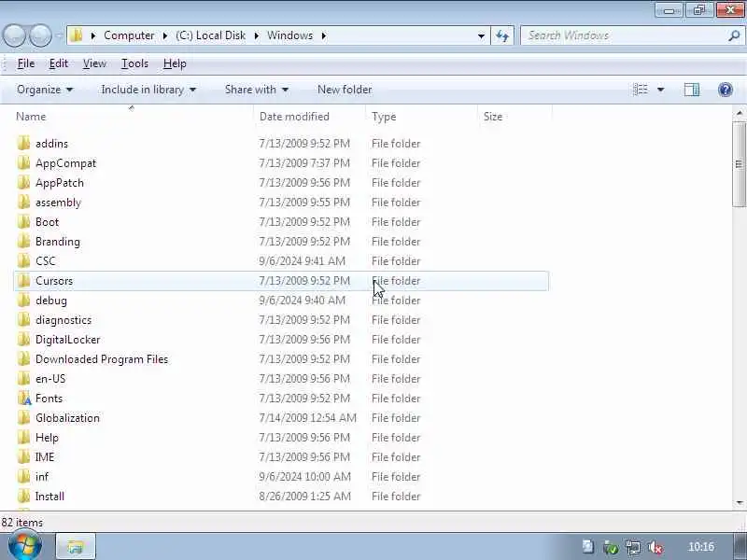Select the IME folder icon

23,456
